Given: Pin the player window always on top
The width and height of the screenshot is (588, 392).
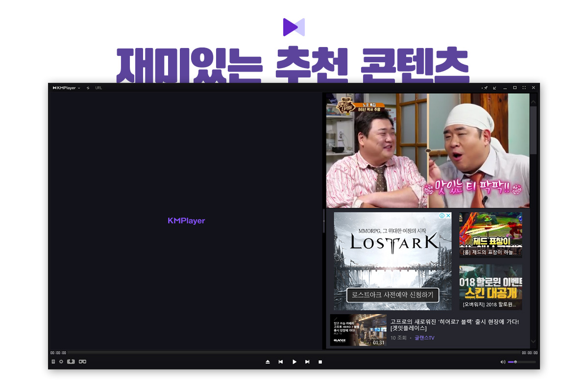Looking at the screenshot, I should (x=485, y=88).
